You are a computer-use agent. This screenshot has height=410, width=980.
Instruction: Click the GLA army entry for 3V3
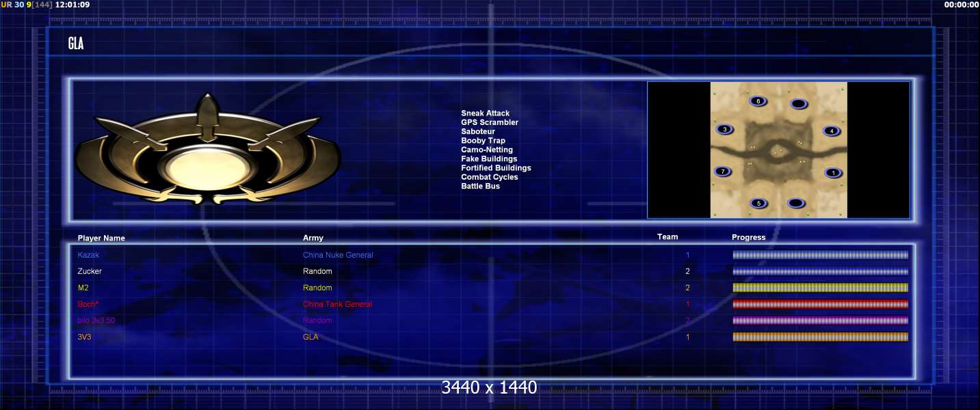pos(310,337)
